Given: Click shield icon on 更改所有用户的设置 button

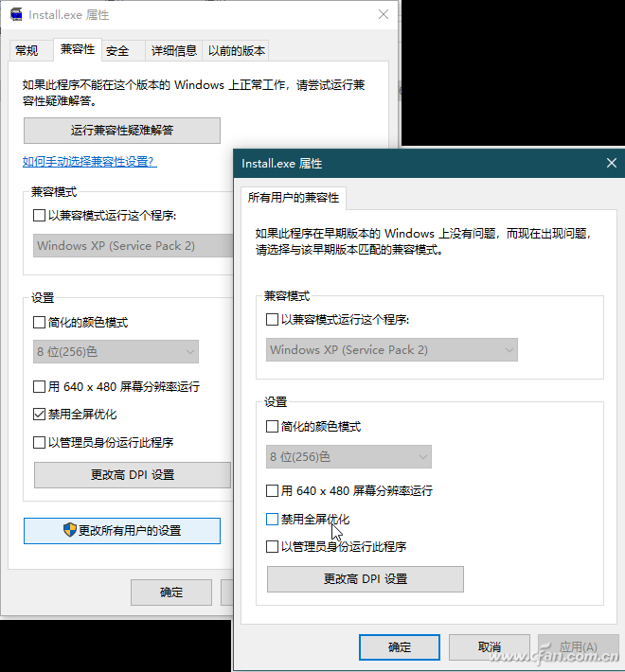Looking at the screenshot, I should coord(69,530).
